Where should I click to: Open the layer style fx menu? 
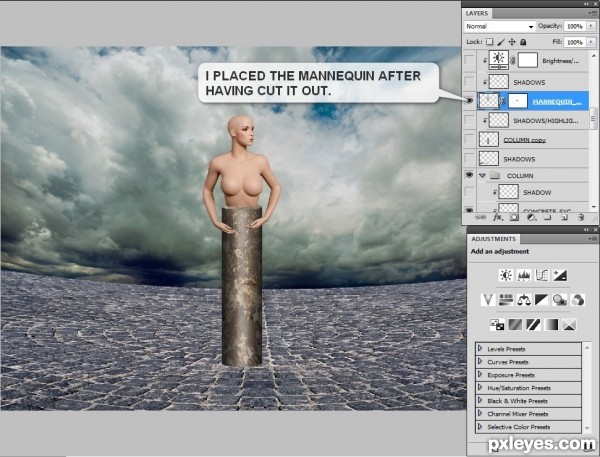click(x=497, y=217)
